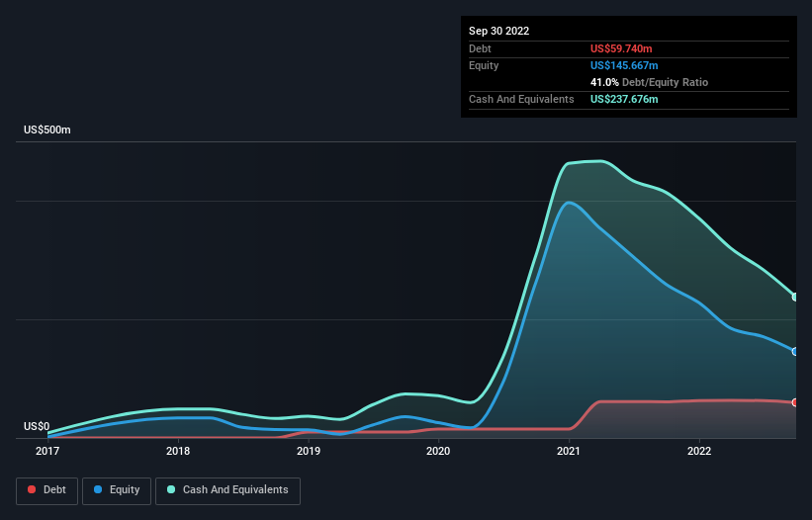
Task: Click the US$500m y-axis label
Action: 47,130
